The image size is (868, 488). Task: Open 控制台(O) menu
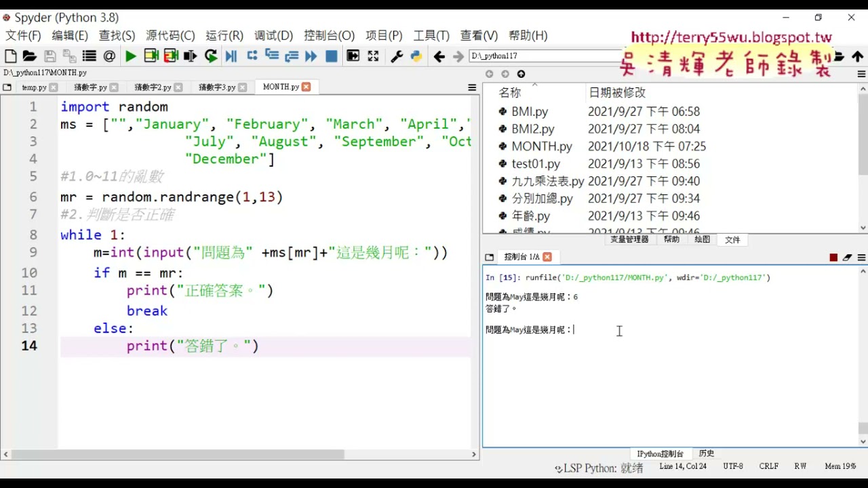point(329,35)
